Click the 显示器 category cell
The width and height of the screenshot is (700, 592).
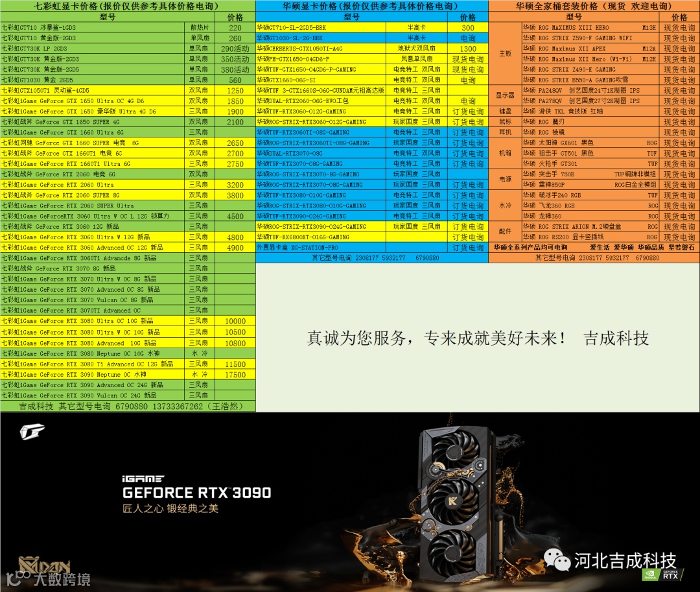[x=506, y=95]
